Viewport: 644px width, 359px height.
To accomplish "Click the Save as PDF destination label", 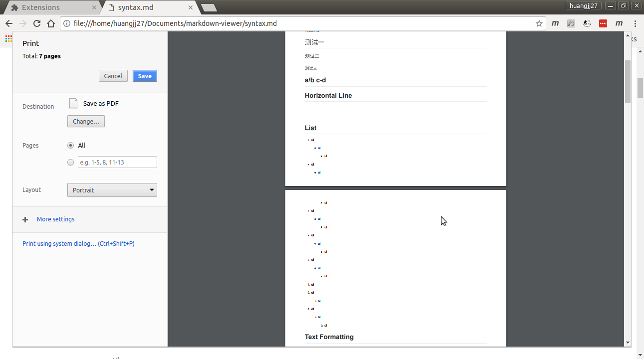I will 101,104.
